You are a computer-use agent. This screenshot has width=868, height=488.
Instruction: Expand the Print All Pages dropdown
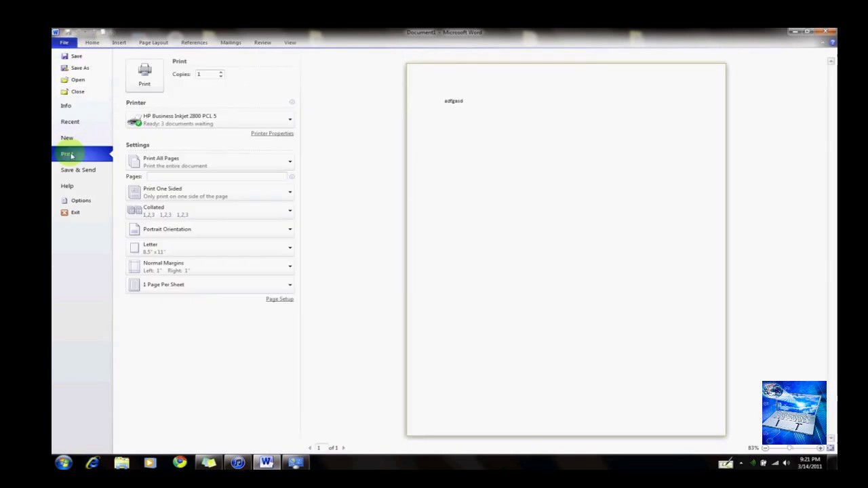tap(210, 162)
